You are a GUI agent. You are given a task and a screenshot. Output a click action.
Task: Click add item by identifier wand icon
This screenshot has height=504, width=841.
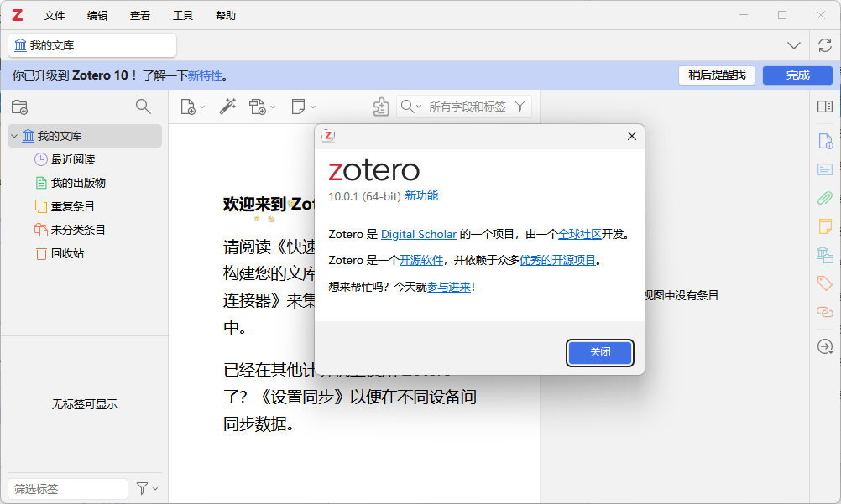[x=227, y=107]
